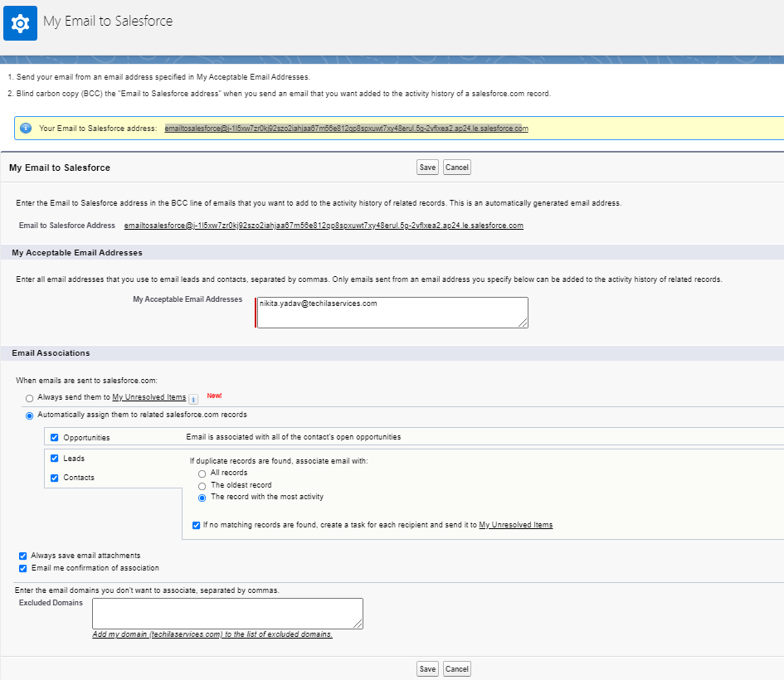Click the setup gear icon in header
The height and width of the screenshot is (680, 784).
tap(20, 22)
